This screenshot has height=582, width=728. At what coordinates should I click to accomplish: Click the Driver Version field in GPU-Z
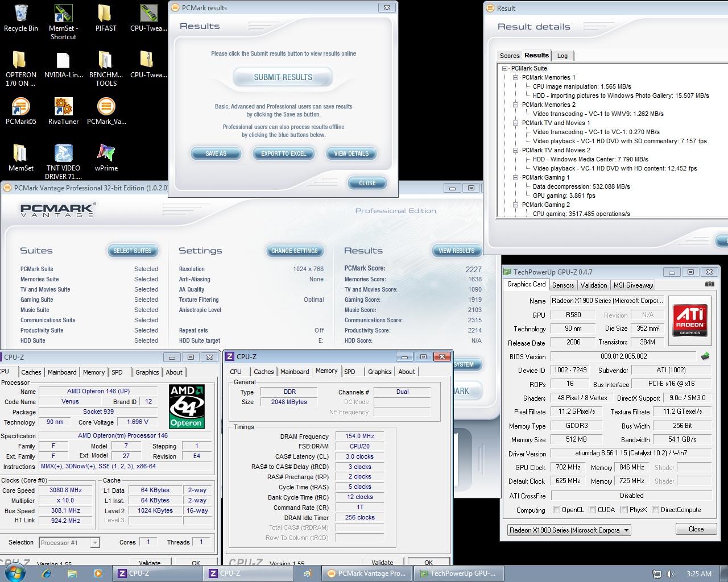631,453
